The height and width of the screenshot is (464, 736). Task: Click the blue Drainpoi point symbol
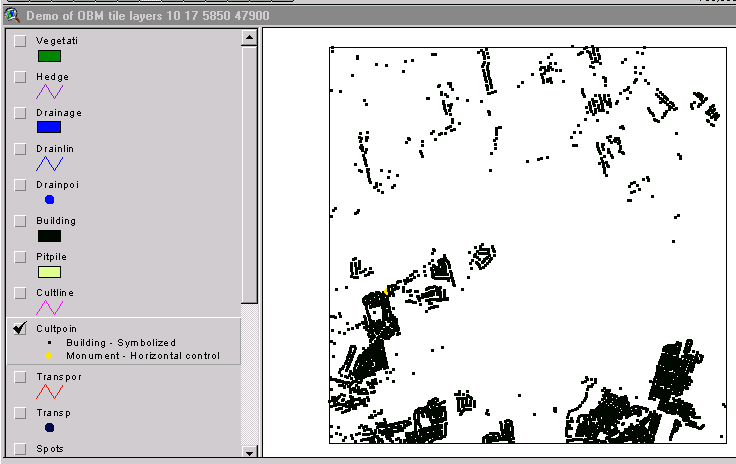pos(49,200)
